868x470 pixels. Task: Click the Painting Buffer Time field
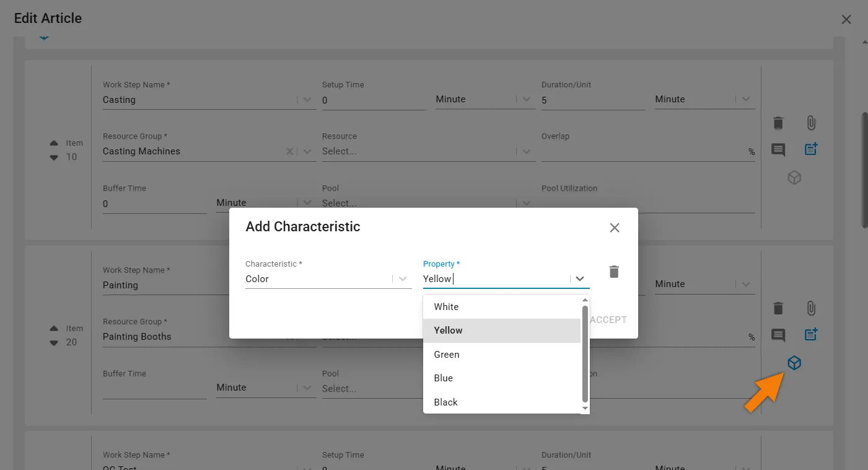click(x=155, y=388)
